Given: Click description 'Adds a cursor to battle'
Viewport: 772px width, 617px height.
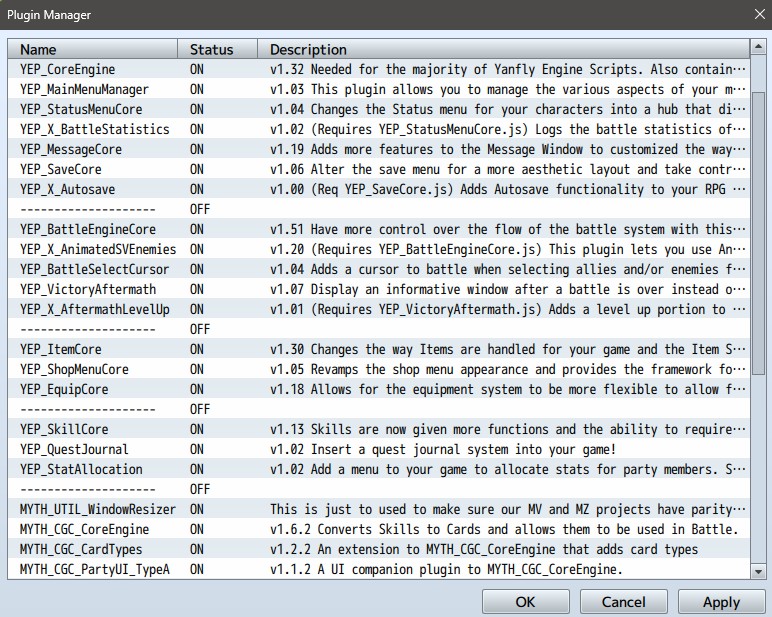Looking at the screenshot, I should pyautogui.click(x=508, y=269).
